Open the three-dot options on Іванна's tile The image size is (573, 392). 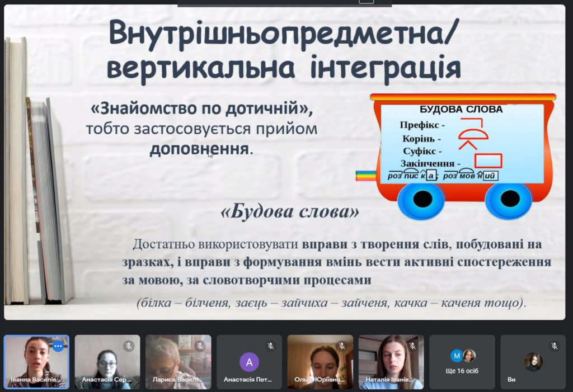(x=58, y=346)
